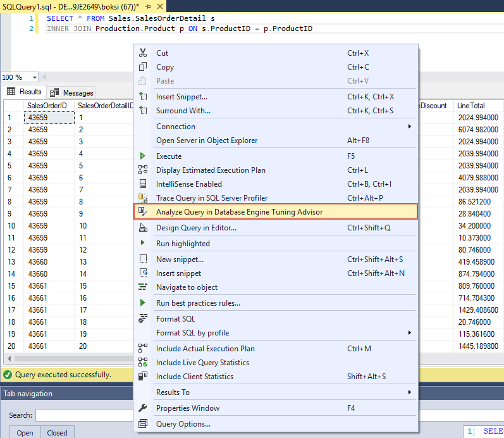
Task: Choose Run highlighted from context menu
Action: coord(276,243)
